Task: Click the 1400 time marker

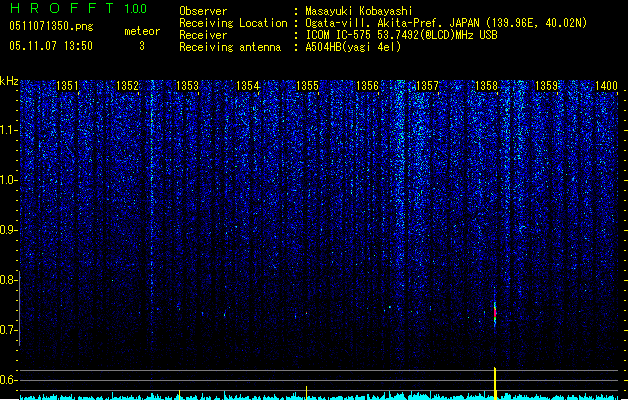Action: pos(606,86)
